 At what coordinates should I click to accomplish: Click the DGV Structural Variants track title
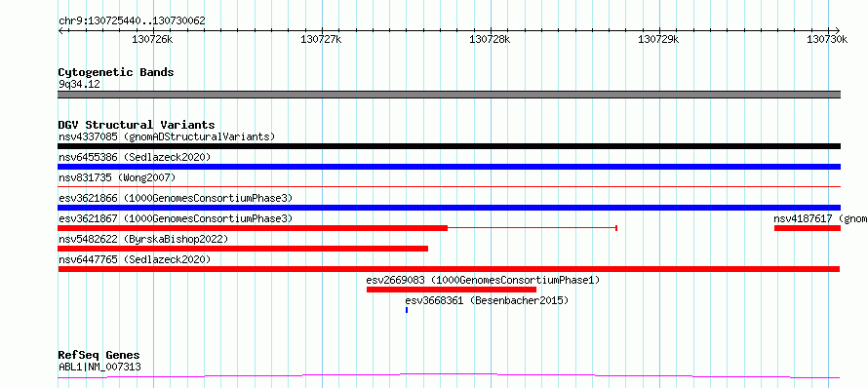[x=137, y=125]
